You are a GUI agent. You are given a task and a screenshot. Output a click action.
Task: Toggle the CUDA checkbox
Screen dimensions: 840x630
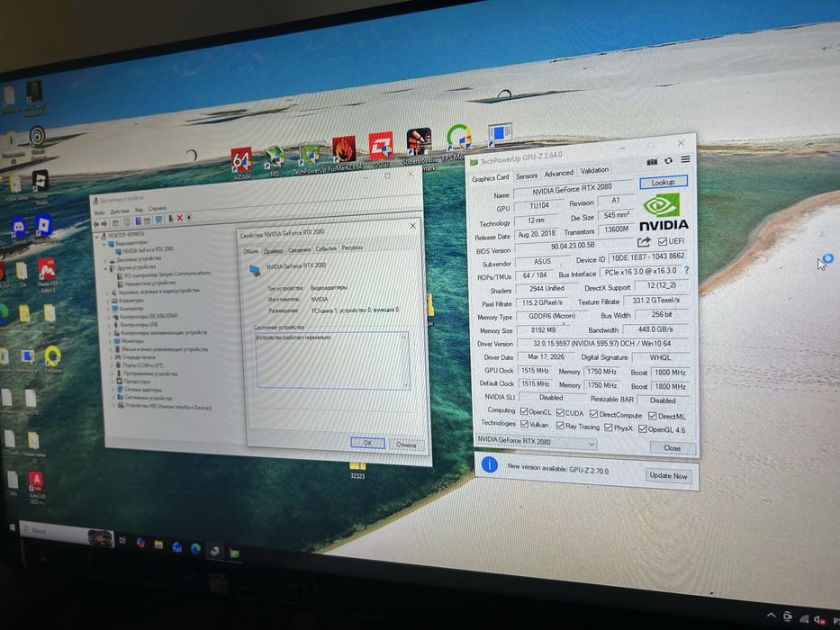click(x=560, y=412)
